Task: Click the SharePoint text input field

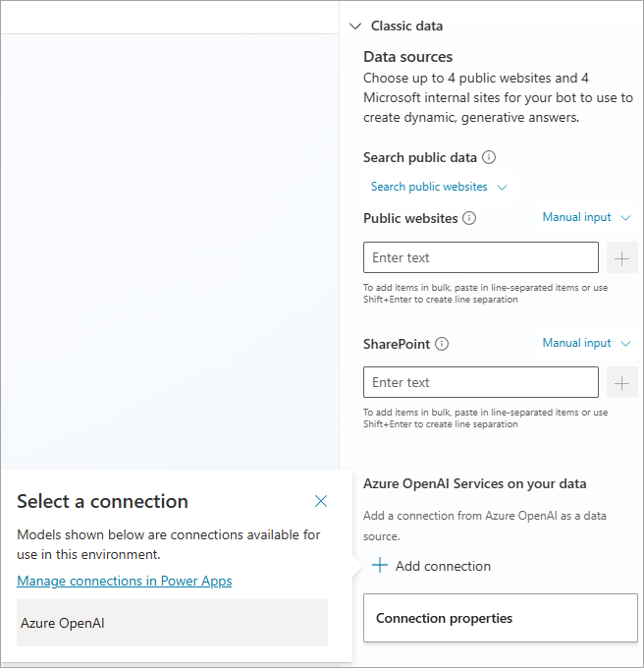Action: click(480, 382)
